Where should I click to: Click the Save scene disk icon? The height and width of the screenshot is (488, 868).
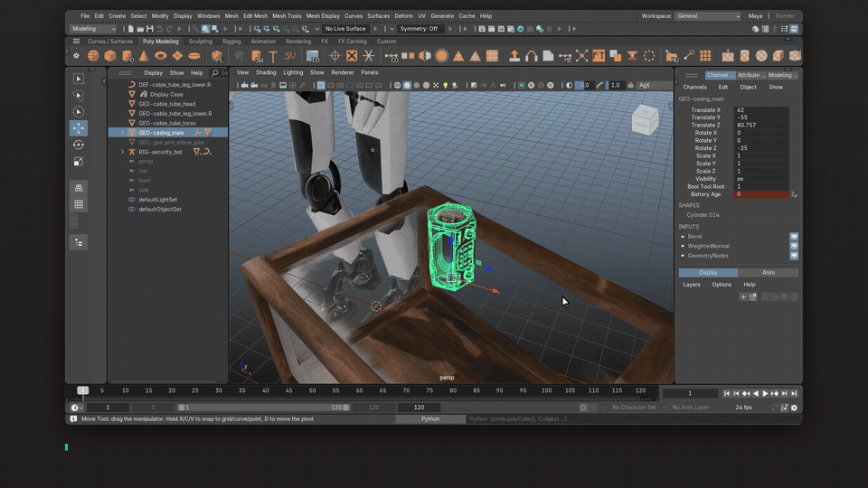[149, 29]
